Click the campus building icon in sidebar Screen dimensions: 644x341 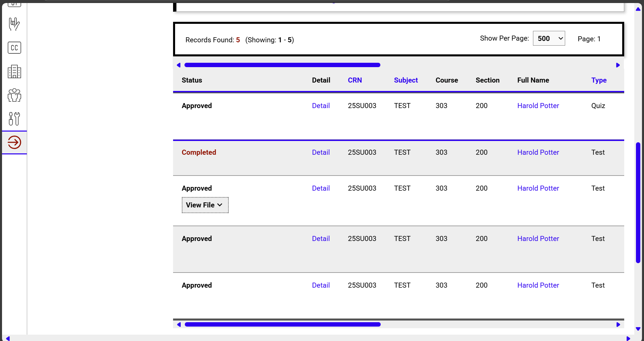click(x=14, y=71)
